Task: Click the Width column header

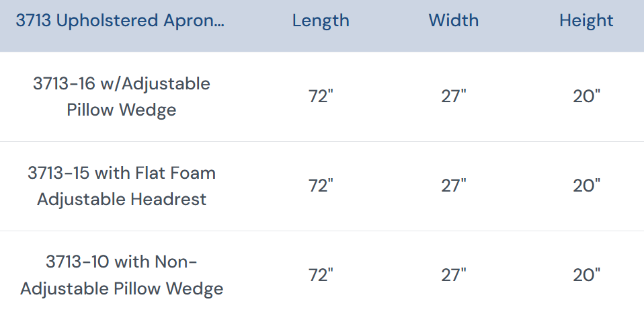Action: pyautogui.click(x=454, y=21)
